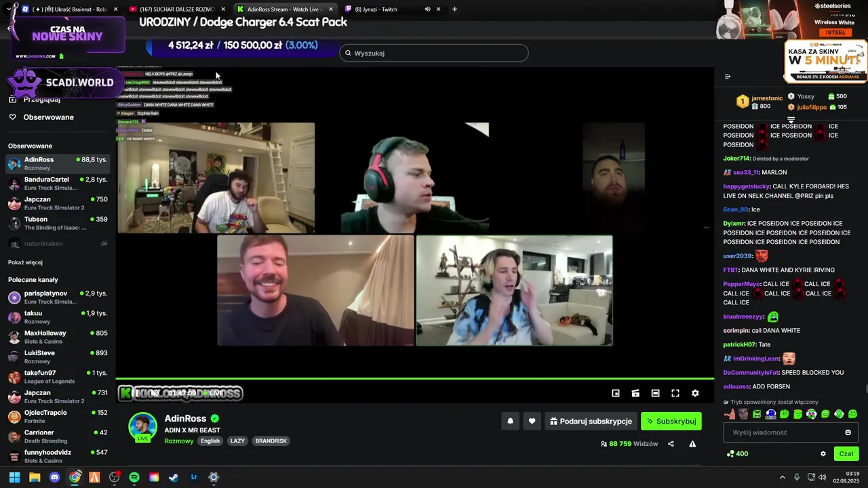Pause the stream with the player pause button
Viewport: 868px width, 488px height.
[135, 393]
